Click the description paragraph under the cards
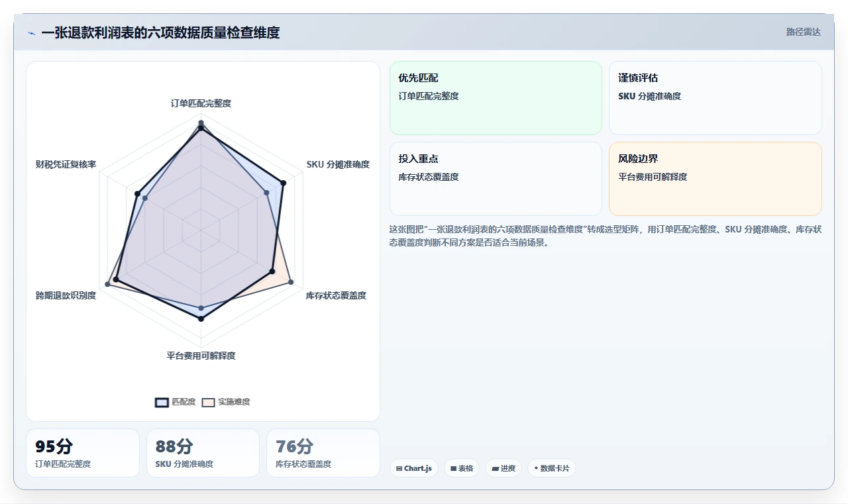 coord(606,236)
